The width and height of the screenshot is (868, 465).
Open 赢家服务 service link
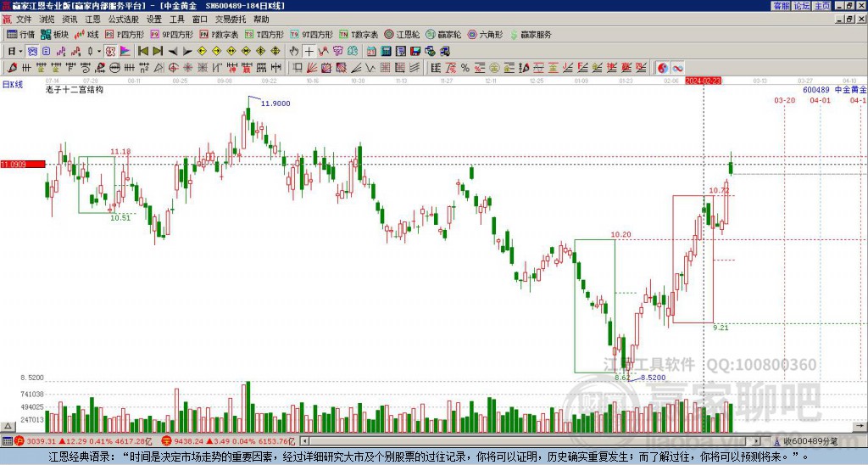pyautogui.click(x=531, y=34)
